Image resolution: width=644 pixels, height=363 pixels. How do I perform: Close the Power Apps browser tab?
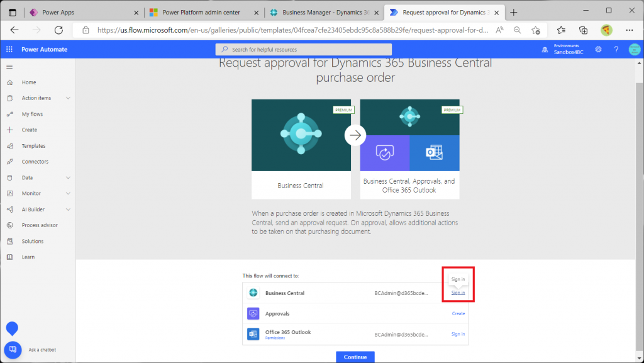click(136, 13)
